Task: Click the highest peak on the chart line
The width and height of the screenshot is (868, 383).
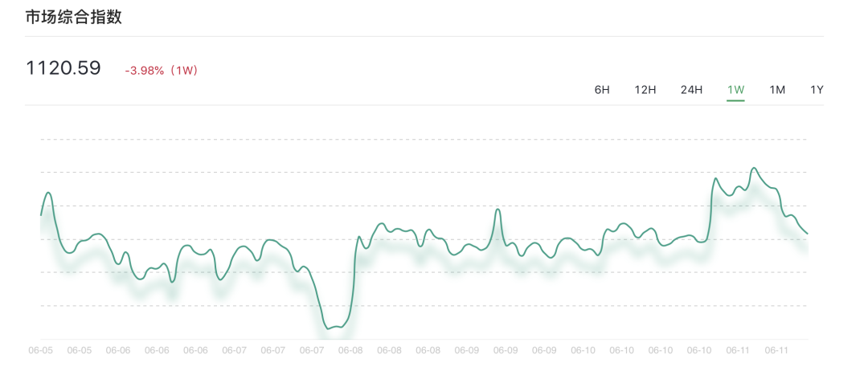Action: point(754,169)
